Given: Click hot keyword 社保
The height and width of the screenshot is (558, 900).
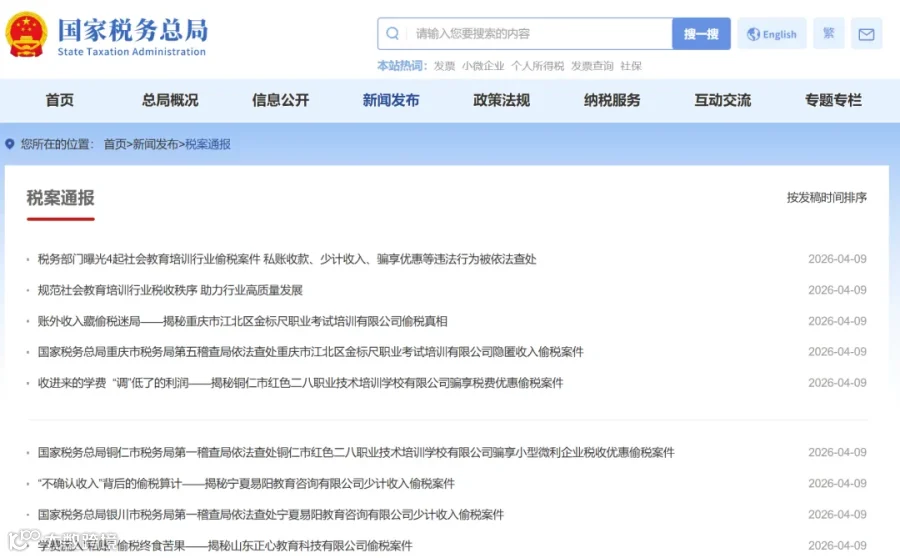Looking at the screenshot, I should click(631, 66).
